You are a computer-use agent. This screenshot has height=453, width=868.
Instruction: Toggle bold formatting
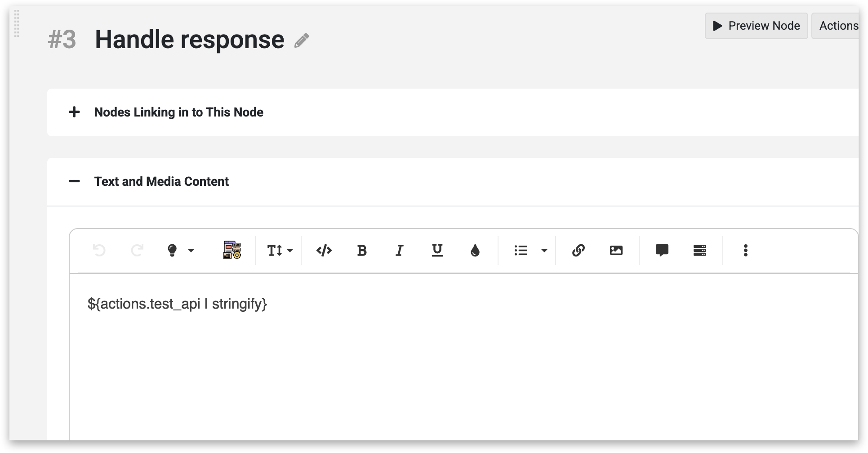tap(362, 250)
